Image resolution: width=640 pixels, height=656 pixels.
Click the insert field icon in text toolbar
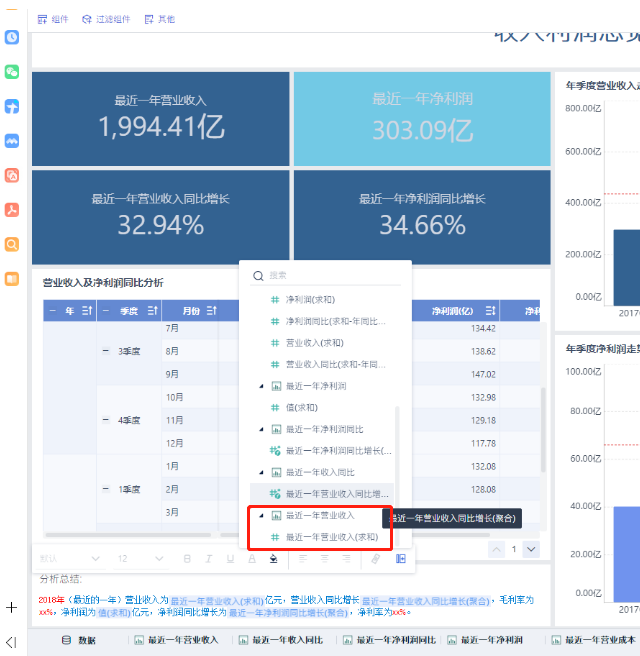pos(401,559)
